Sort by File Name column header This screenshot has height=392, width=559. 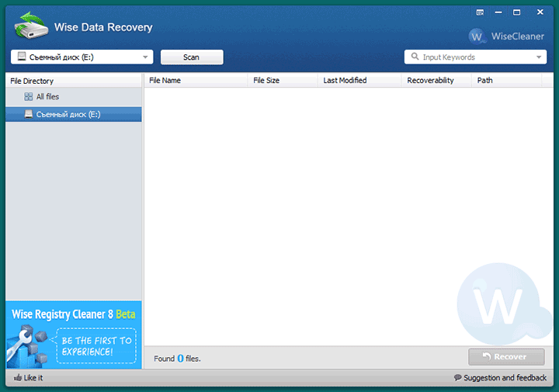(196, 81)
